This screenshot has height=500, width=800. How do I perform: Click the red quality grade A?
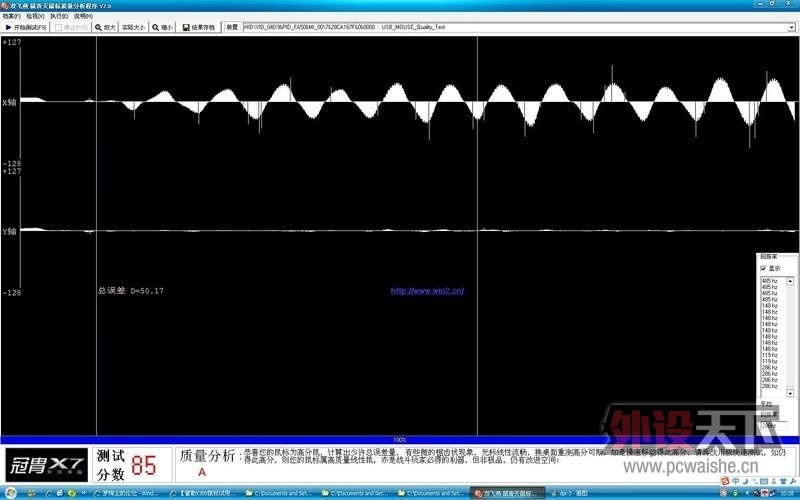click(x=202, y=472)
